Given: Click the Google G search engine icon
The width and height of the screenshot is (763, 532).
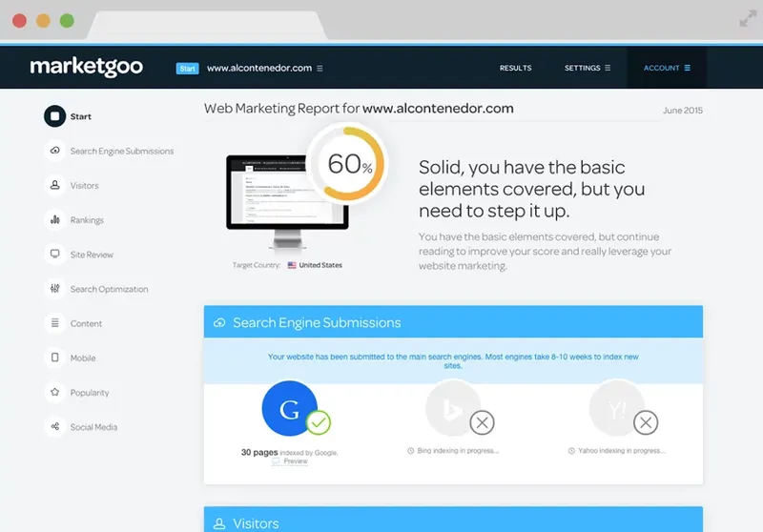Looking at the screenshot, I should coord(290,408).
